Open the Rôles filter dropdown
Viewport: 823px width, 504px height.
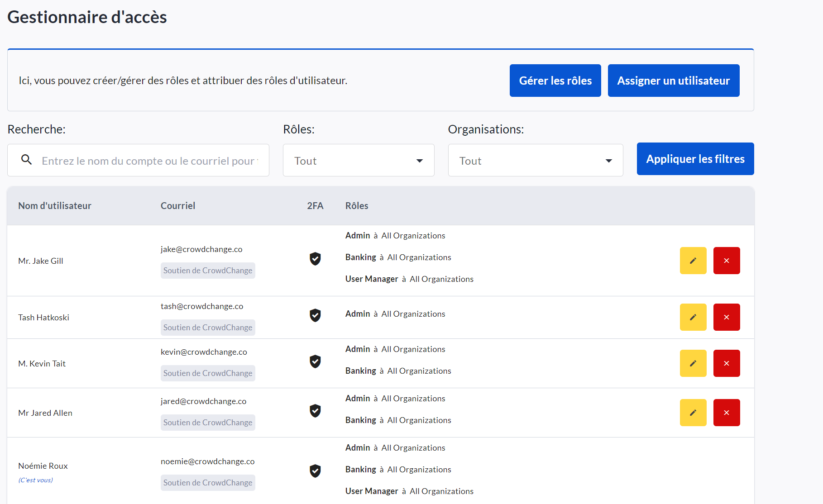tap(358, 161)
